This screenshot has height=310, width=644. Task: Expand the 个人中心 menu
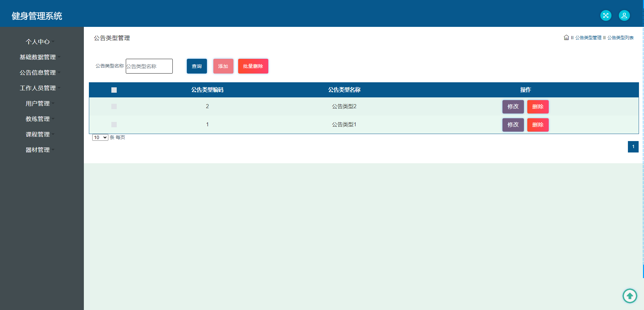[x=40, y=42]
